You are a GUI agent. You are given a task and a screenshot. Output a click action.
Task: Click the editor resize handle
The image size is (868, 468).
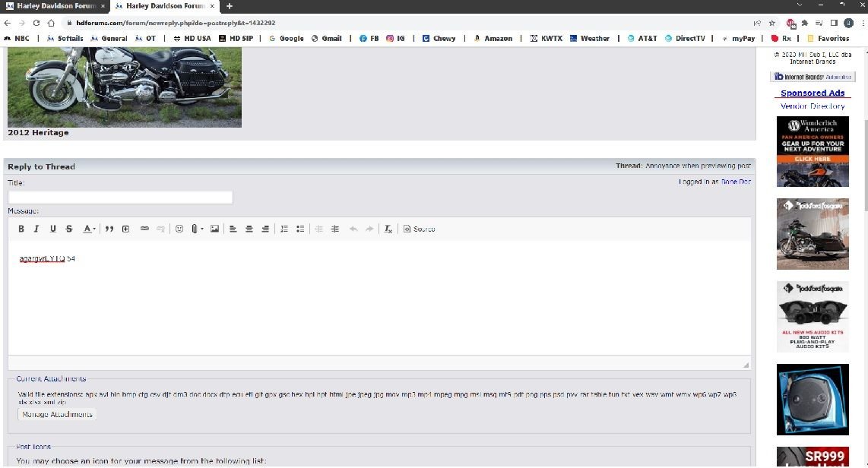pos(746,365)
